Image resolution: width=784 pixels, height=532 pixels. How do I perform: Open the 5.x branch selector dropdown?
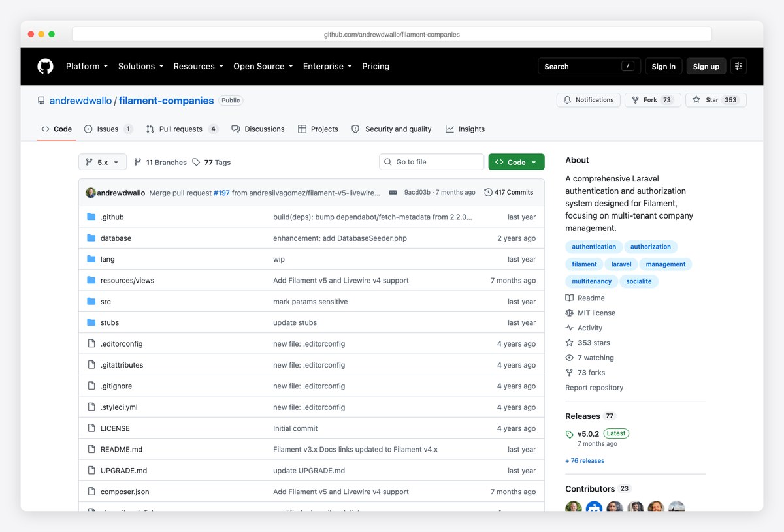pos(103,162)
